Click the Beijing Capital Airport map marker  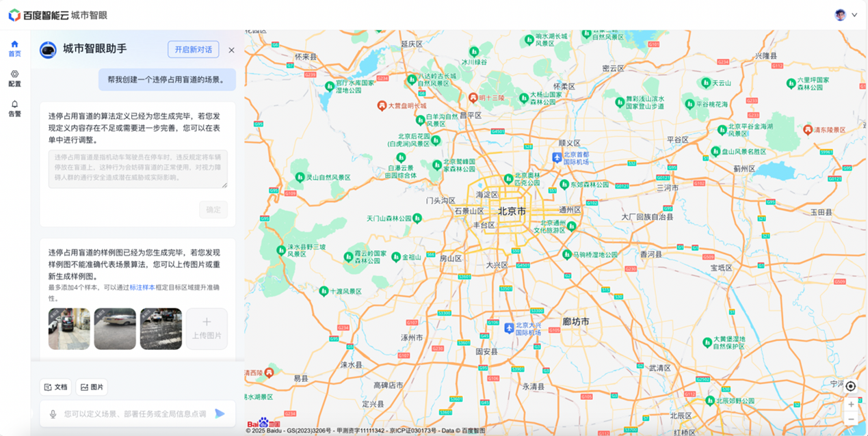coord(557,157)
